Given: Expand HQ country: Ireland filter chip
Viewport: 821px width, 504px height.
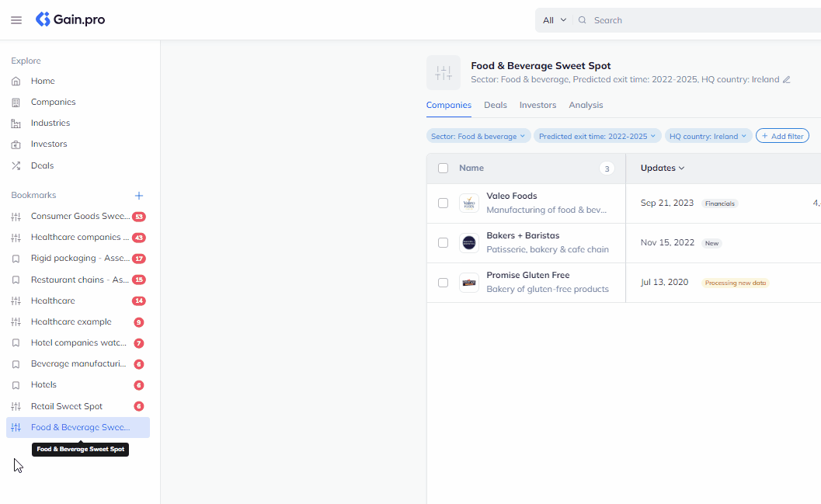Looking at the screenshot, I should [708, 136].
